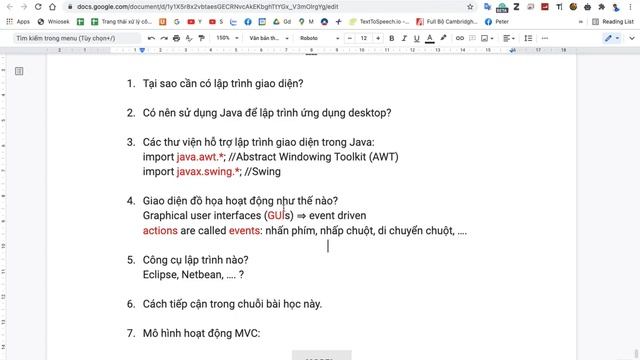Image resolution: width=640 pixels, height=360 pixels.
Task: Click the red word 'actions'
Action: [x=160, y=231]
